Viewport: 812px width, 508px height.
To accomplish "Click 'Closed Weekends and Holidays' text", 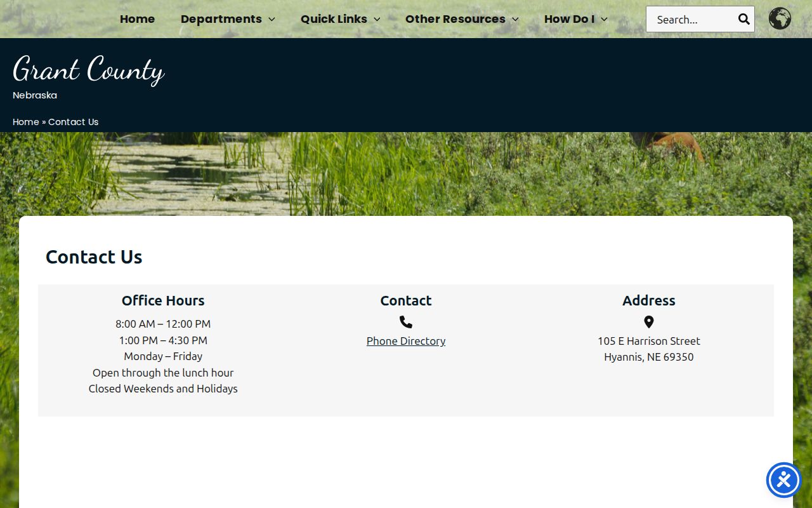I will pos(163,389).
